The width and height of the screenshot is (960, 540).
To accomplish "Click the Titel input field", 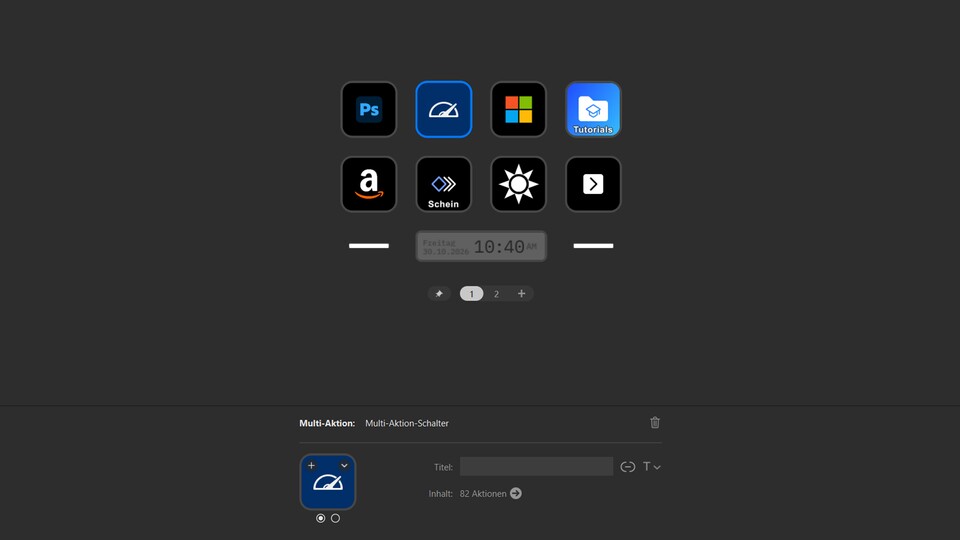I will coord(536,467).
